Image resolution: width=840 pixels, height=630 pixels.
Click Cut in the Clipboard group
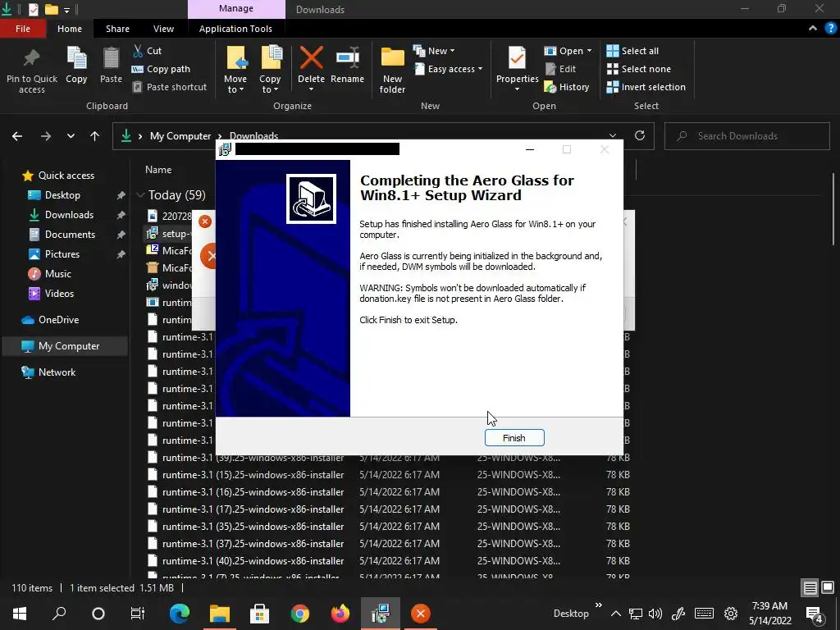pos(148,51)
